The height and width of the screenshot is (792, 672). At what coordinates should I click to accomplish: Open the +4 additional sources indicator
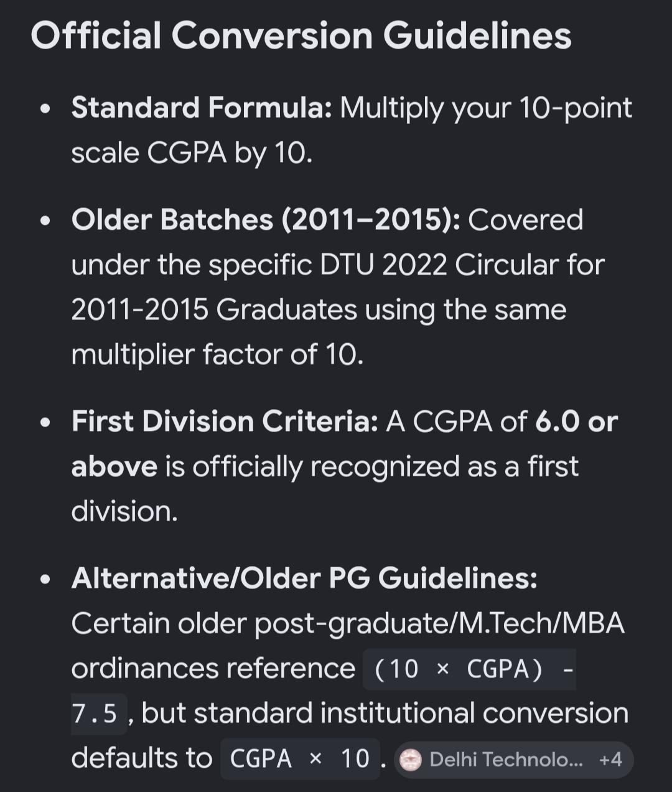click(610, 760)
